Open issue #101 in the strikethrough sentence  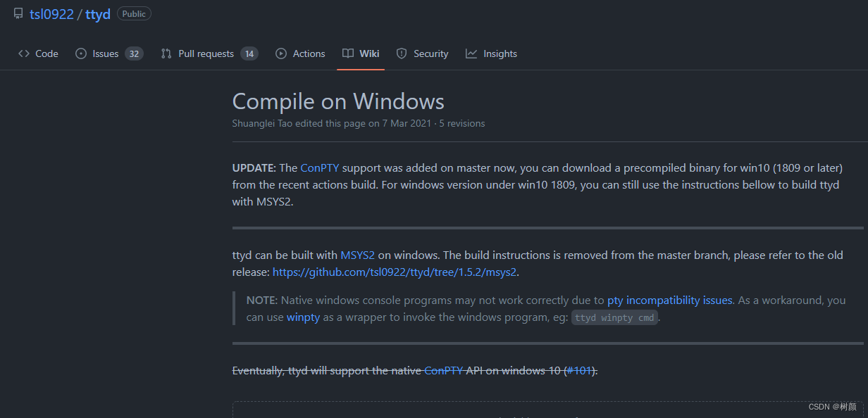(x=579, y=370)
